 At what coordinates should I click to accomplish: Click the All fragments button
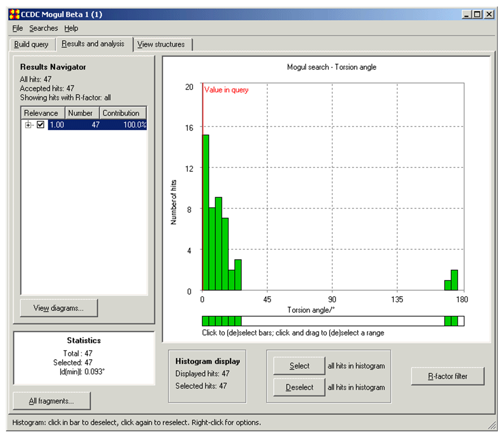(x=51, y=401)
